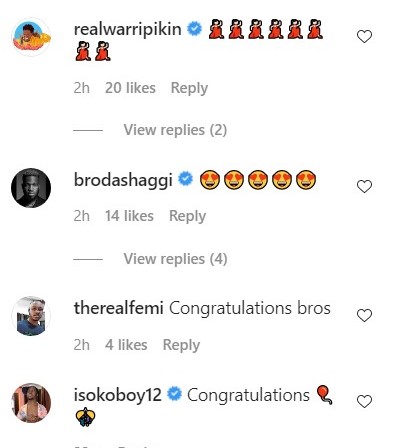The height and width of the screenshot is (448, 399).
Task: Expand View replies (2) under realwarripikin
Action: pyautogui.click(x=175, y=130)
